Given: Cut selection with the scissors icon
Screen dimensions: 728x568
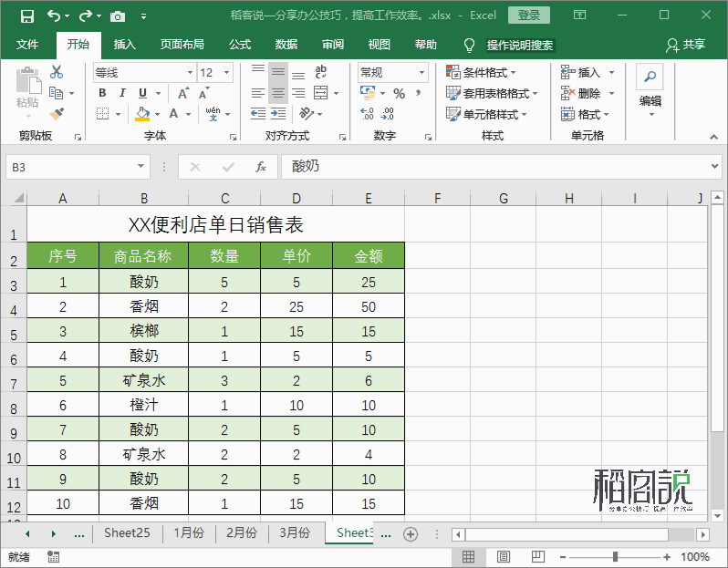Looking at the screenshot, I should click(x=57, y=72).
